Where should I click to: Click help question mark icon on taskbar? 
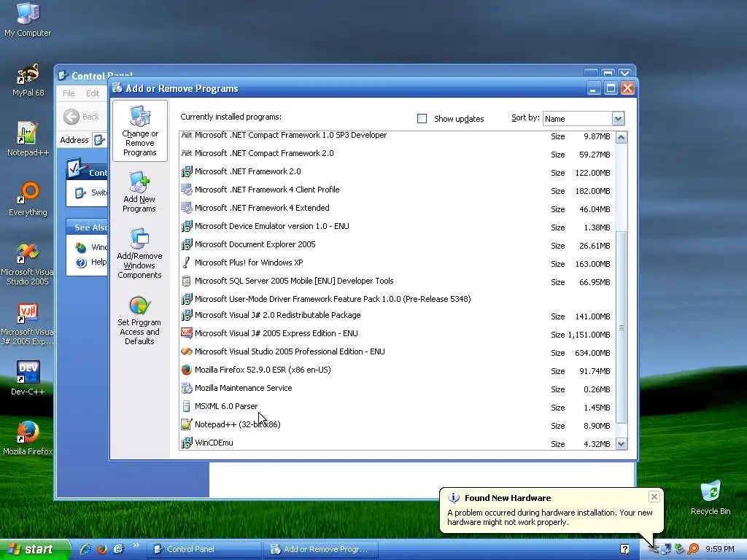click(x=624, y=549)
